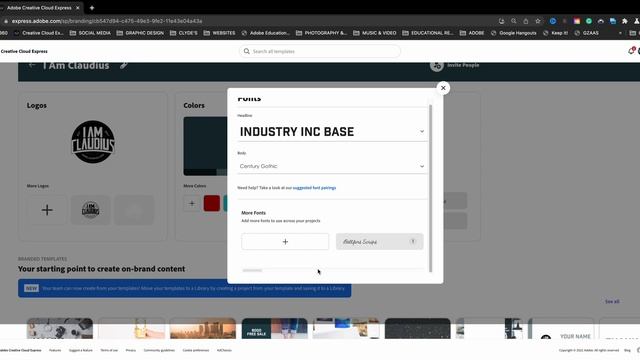This screenshot has height=360, width=640.
Task: Click the share page icon in address bar
Action: point(526,21)
